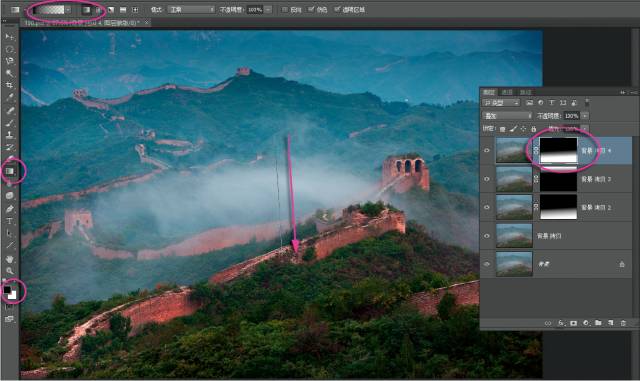Select the Clone Stamp tool
640x381 pixels.
pos(9,135)
